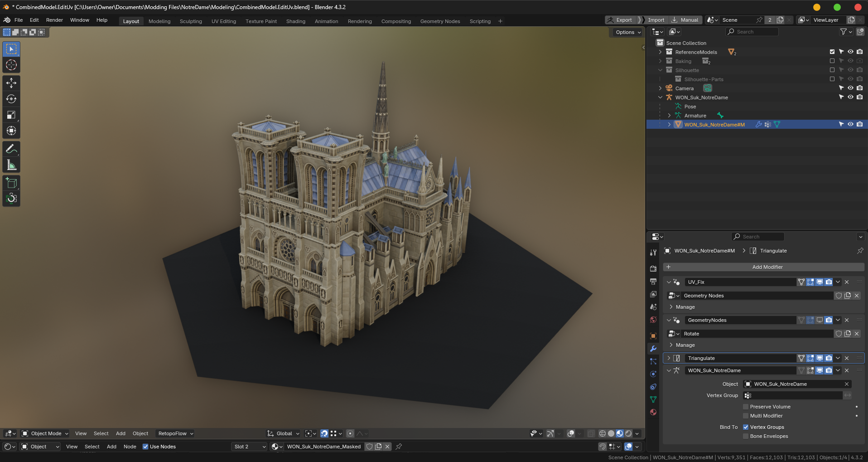Open the Object properties tab
This screenshot has width=868, height=462.
[x=653, y=336]
